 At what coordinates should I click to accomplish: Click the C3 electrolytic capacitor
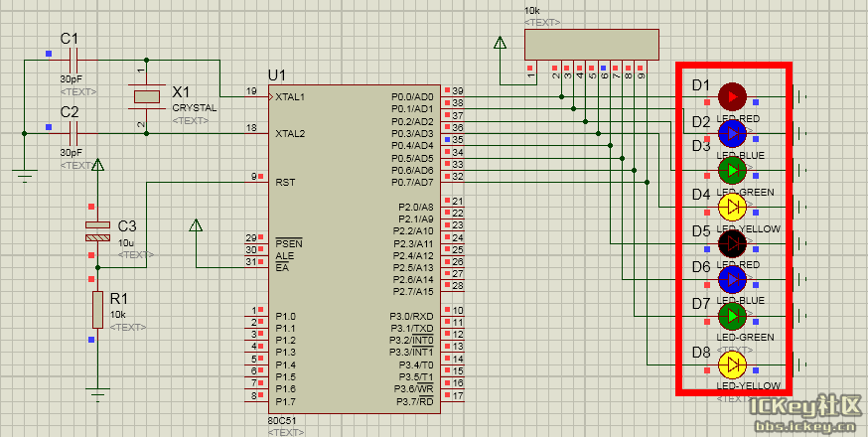[x=97, y=231]
